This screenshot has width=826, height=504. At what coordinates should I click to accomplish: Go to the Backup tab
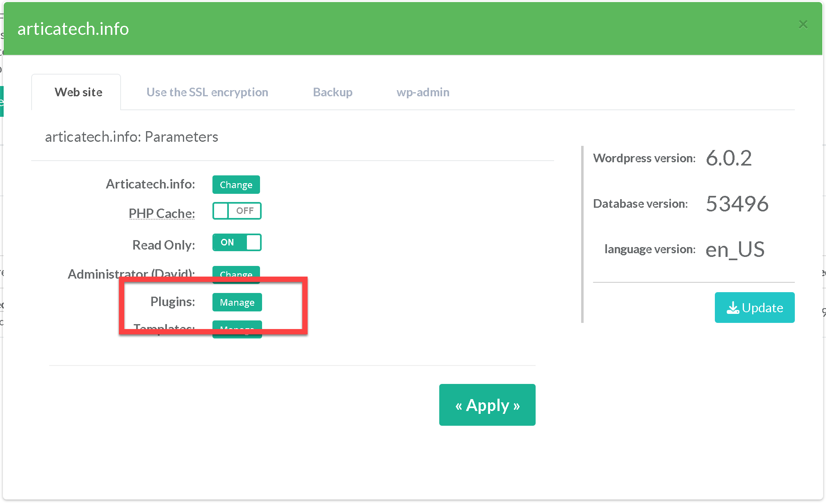tap(332, 92)
